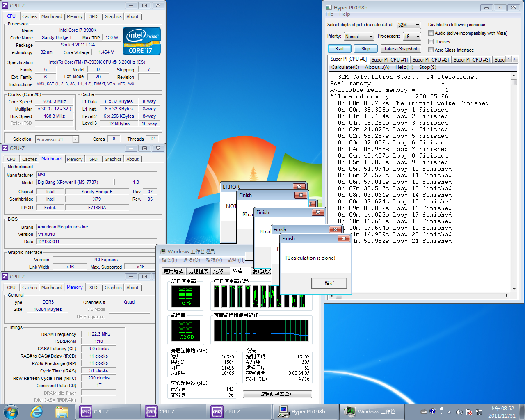
Task: Click Take a Snapshot button
Action: click(x=401, y=49)
